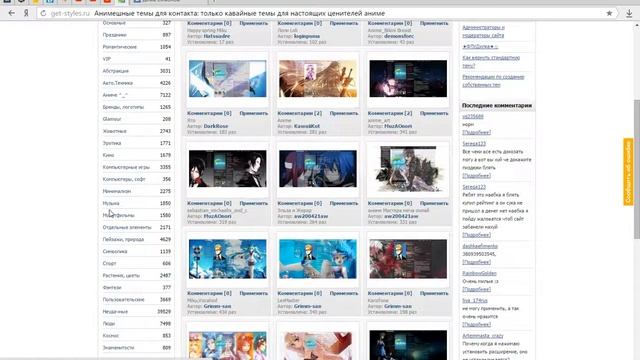Open Комментарии [2] under KawaiiKot theme
The image size is (640, 360).
point(300,113)
